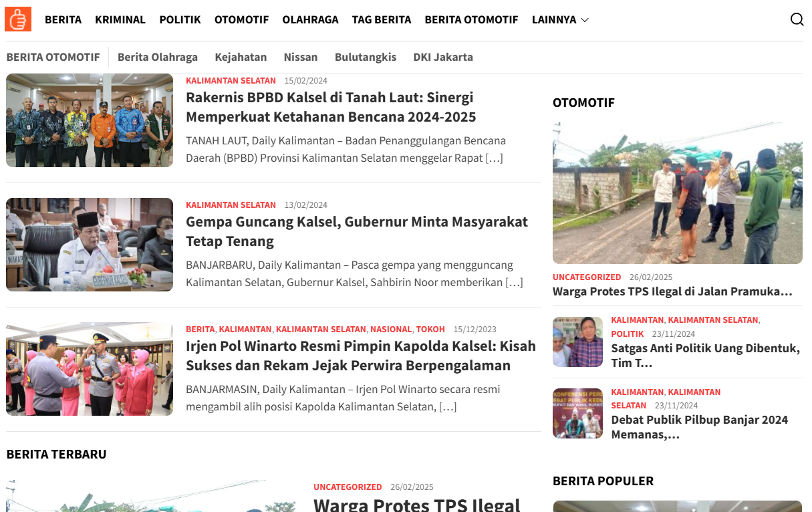Open the NASIONAL category tag link
The height and width of the screenshot is (512, 812).
coord(391,329)
